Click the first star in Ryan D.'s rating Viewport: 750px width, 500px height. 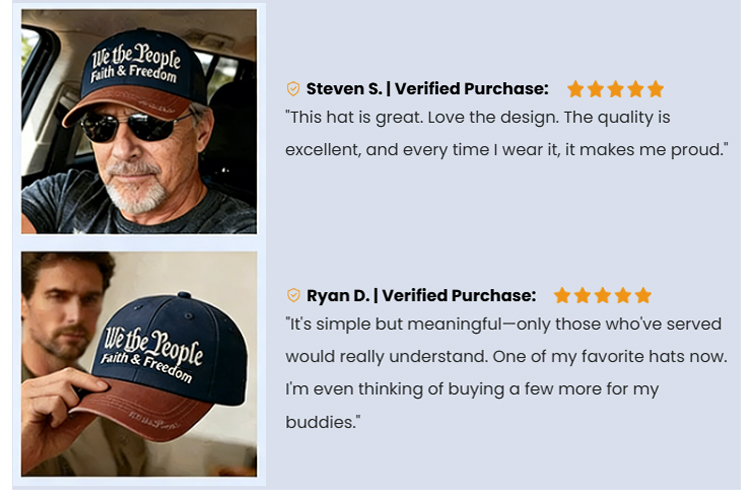(x=563, y=296)
